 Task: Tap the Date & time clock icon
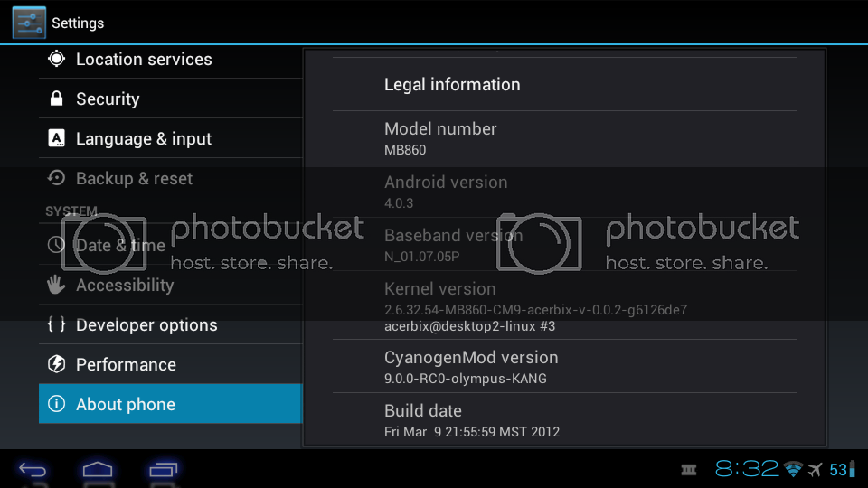coord(56,245)
